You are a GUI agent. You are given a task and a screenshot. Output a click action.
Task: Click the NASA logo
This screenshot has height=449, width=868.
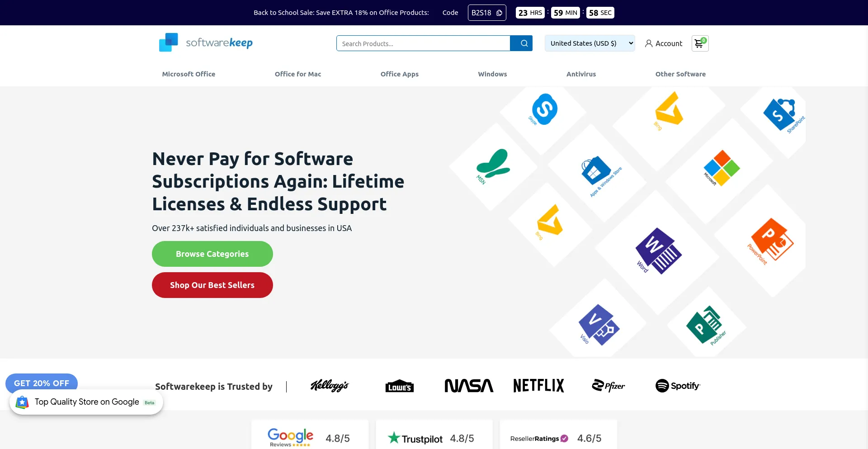coord(469,386)
